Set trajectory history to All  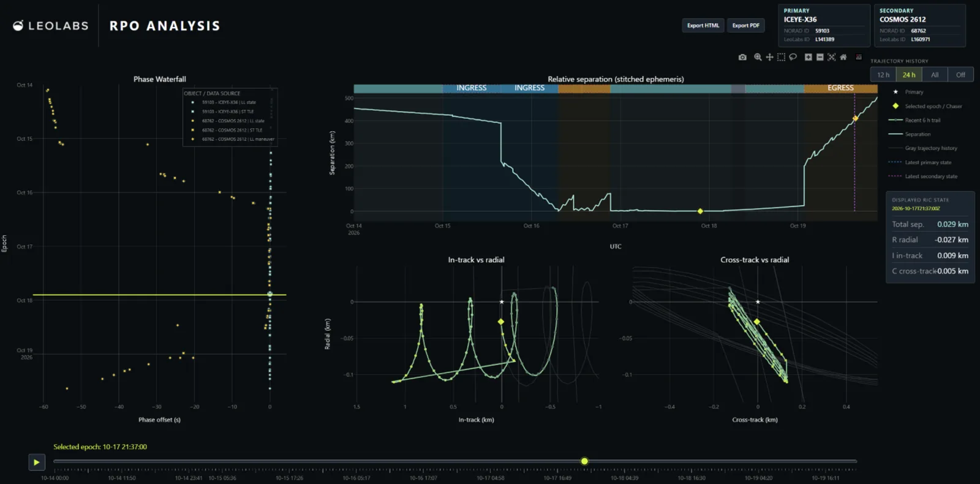pyautogui.click(x=935, y=75)
